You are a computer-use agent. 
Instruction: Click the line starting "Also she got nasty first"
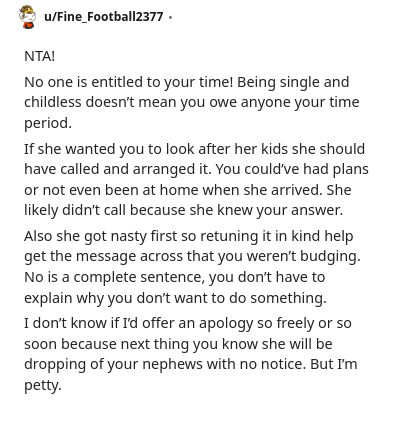189,236
